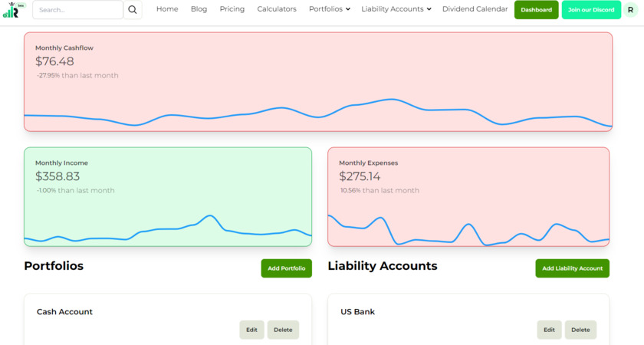The height and width of the screenshot is (345, 644).
Task: Click the site logo icon
Action: tap(12, 10)
